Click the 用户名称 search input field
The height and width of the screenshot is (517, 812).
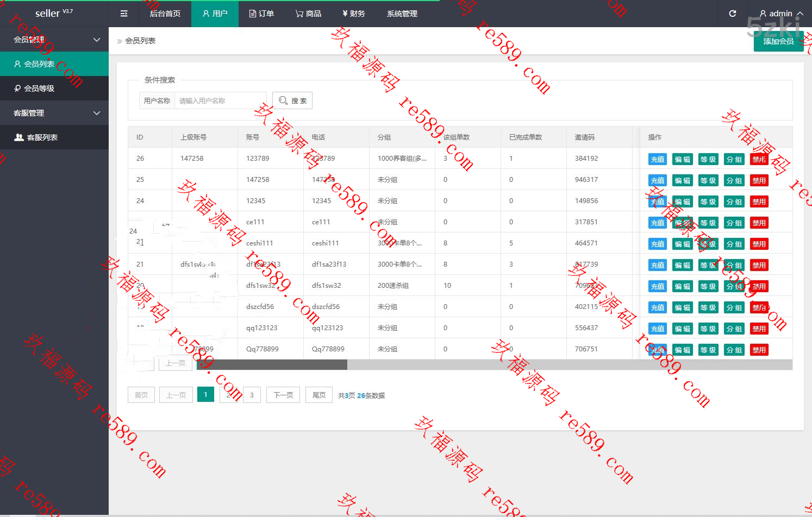pos(220,100)
